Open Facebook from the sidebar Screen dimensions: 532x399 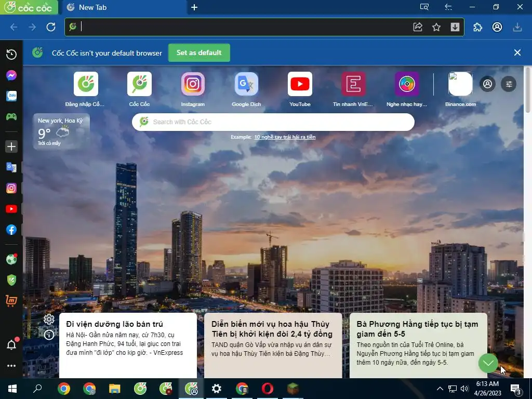pyautogui.click(x=11, y=230)
